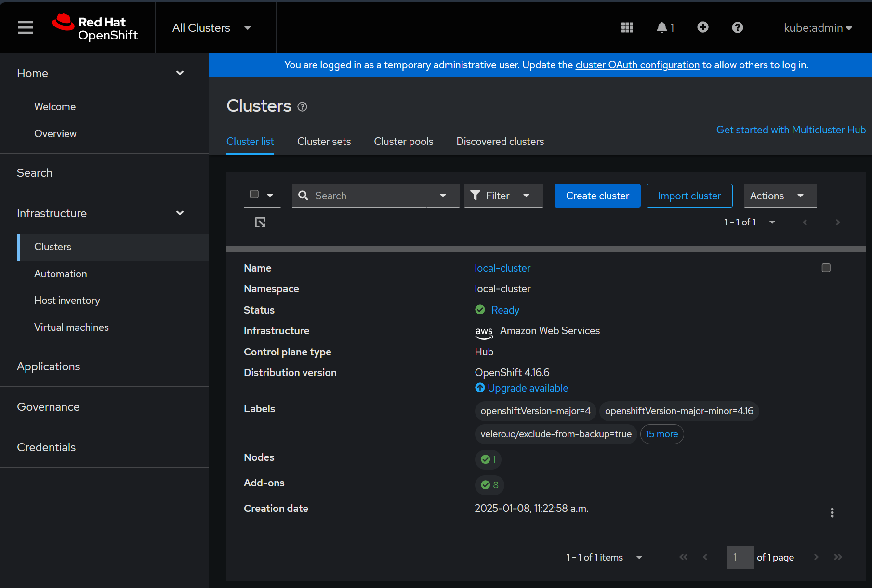Open the Actions dropdown
Screen dimensions: 872x588
pyautogui.click(x=780, y=196)
